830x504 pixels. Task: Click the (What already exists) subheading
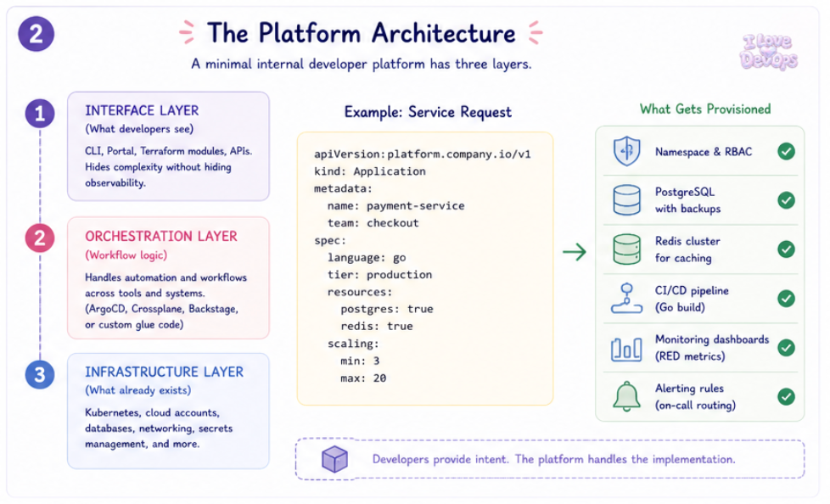coord(138,390)
